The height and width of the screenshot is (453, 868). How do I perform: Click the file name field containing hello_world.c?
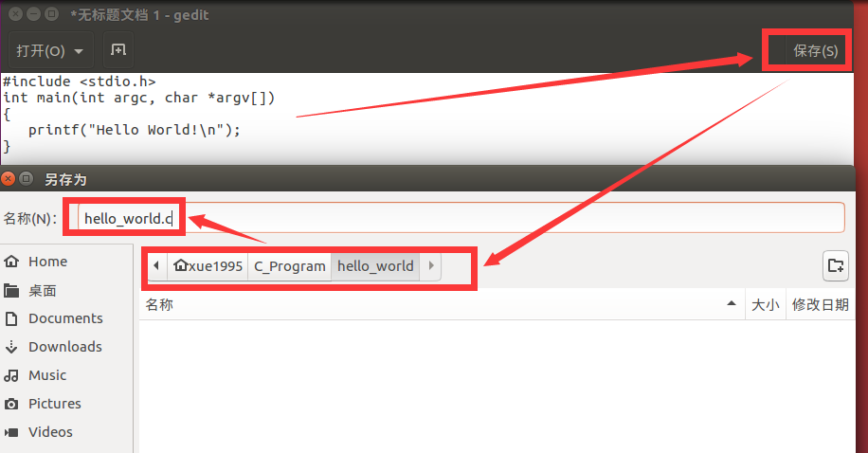coord(461,218)
